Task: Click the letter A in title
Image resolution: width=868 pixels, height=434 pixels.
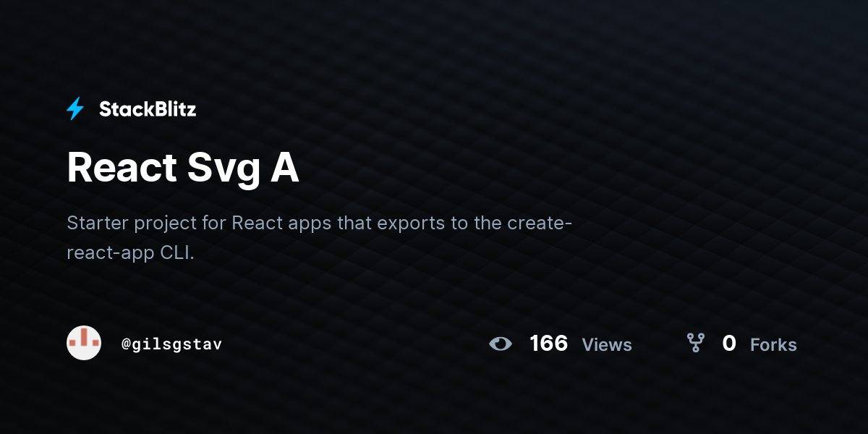Action: tap(285, 168)
